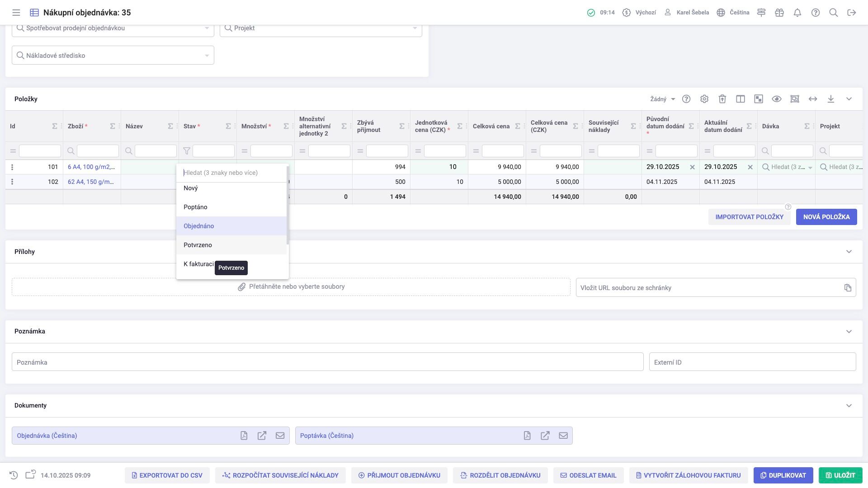This screenshot has width=868, height=488.
Task: Click the green ULOŽIT button
Action: [840, 475]
